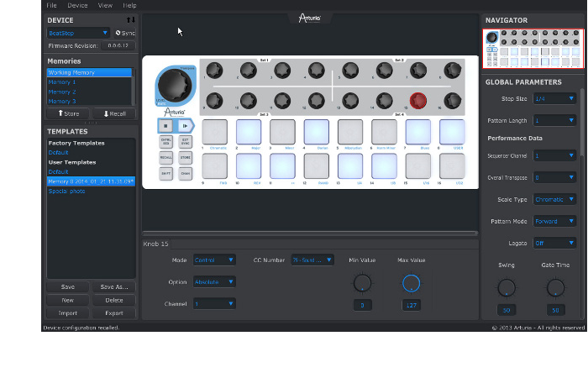Select the red highlighted knob 15
The height and width of the screenshot is (378, 588).
[x=417, y=100]
